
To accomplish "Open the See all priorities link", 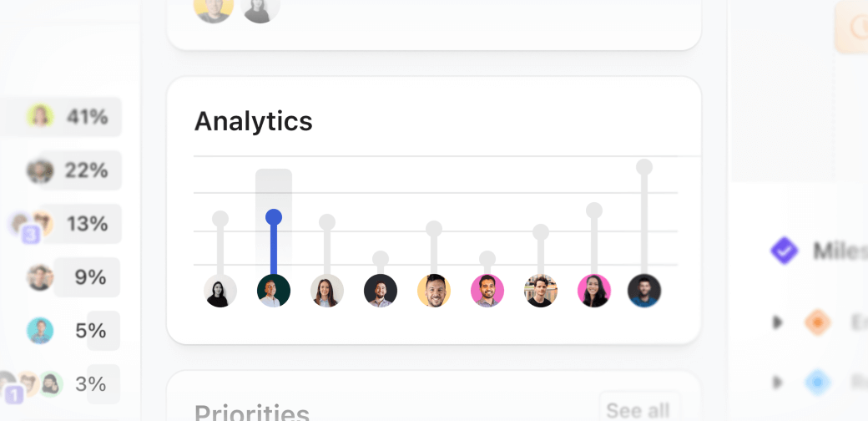I will coord(638,410).
